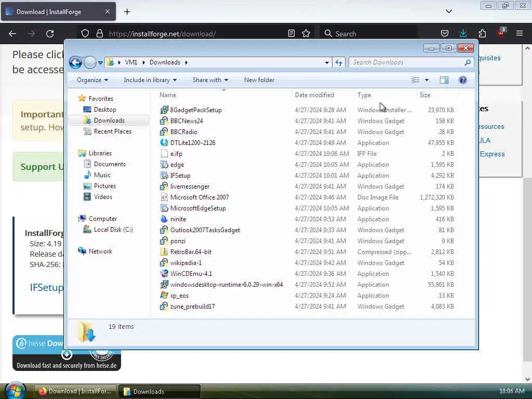Select Outlook2007TasksGadget file icon
Screen dimensions: 532x399
[x=164, y=230]
